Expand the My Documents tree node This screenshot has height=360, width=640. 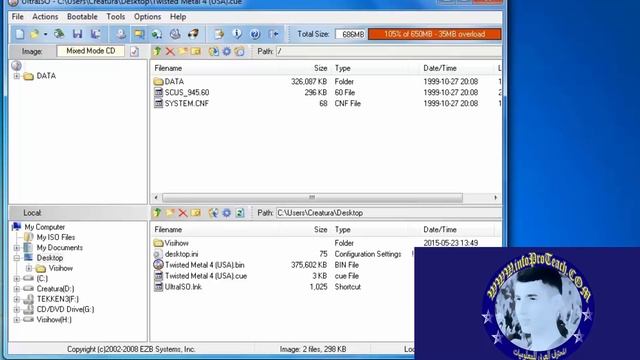click(x=17, y=248)
